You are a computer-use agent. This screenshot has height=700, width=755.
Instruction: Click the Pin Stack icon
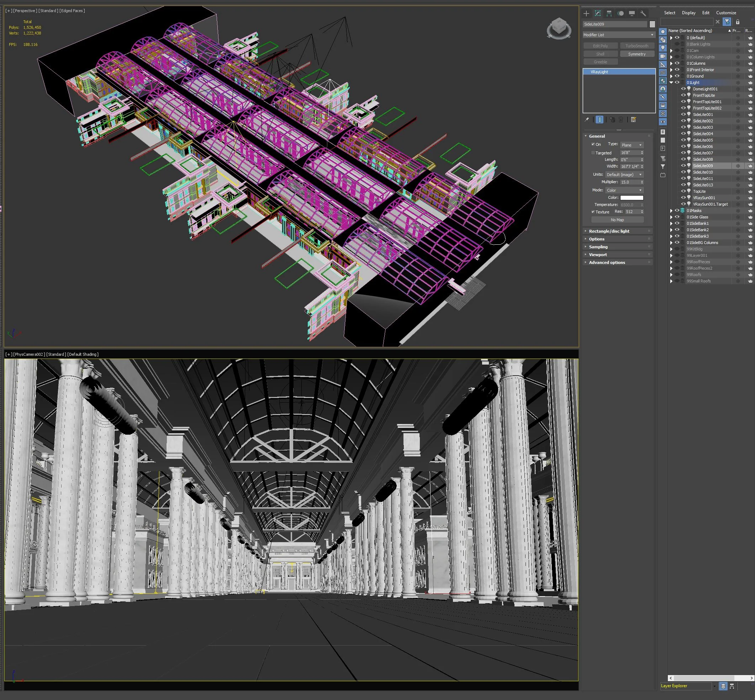pos(587,120)
